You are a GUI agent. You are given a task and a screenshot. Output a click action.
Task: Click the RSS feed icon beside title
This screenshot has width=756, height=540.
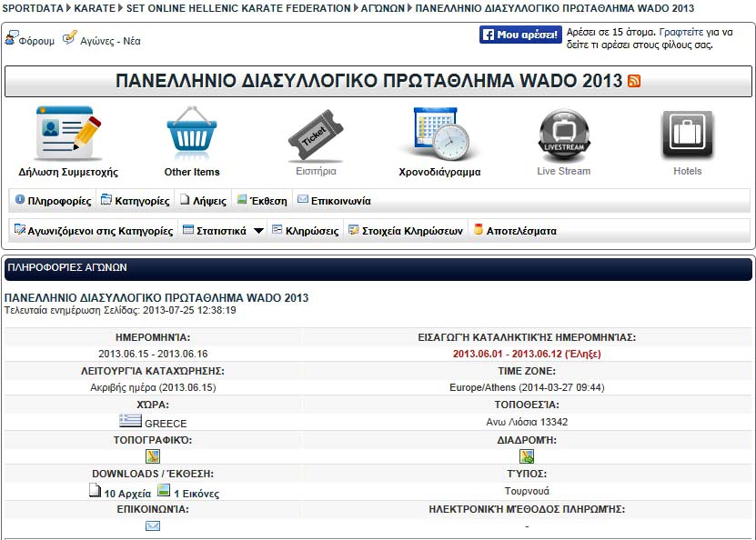click(x=634, y=81)
